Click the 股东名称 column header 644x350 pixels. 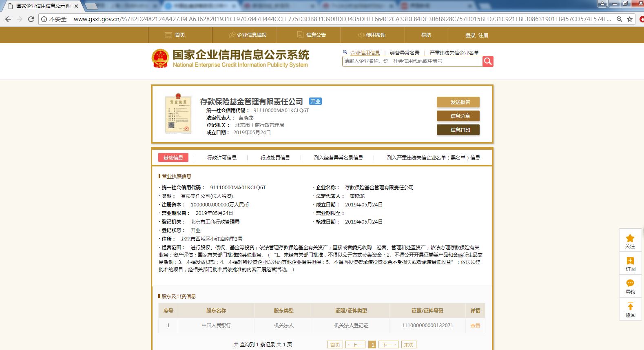pyautogui.click(x=216, y=311)
